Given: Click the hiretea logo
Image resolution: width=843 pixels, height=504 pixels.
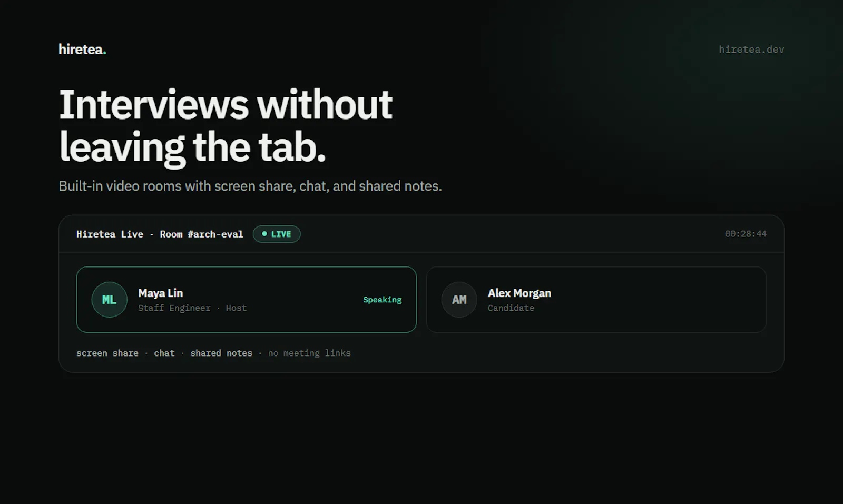Looking at the screenshot, I should (x=82, y=50).
